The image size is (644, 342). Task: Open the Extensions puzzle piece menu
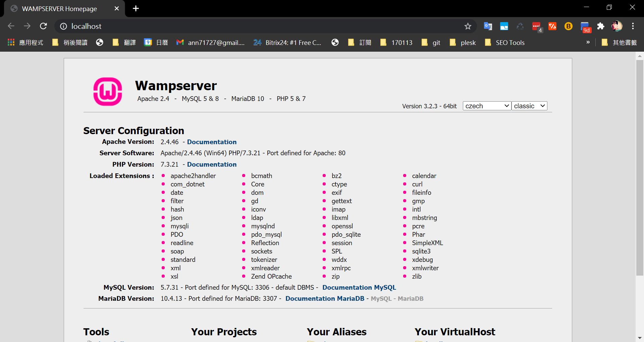[601, 26]
